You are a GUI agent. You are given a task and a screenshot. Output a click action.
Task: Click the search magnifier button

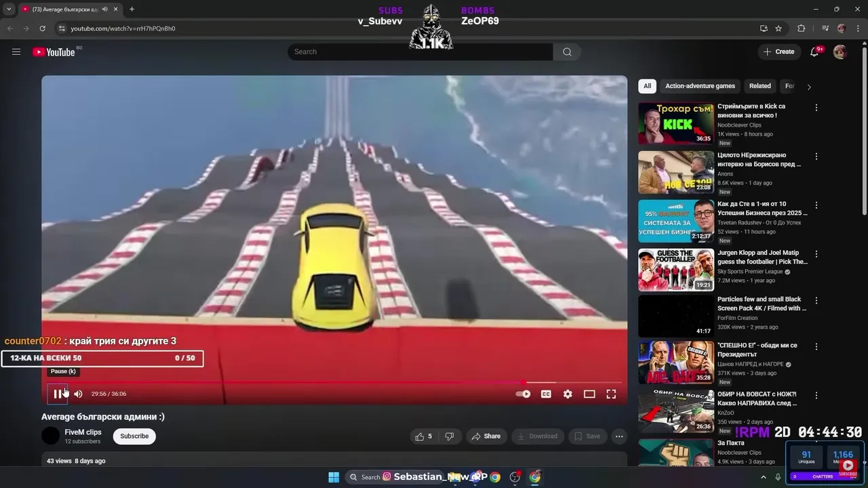click(567, 52)
